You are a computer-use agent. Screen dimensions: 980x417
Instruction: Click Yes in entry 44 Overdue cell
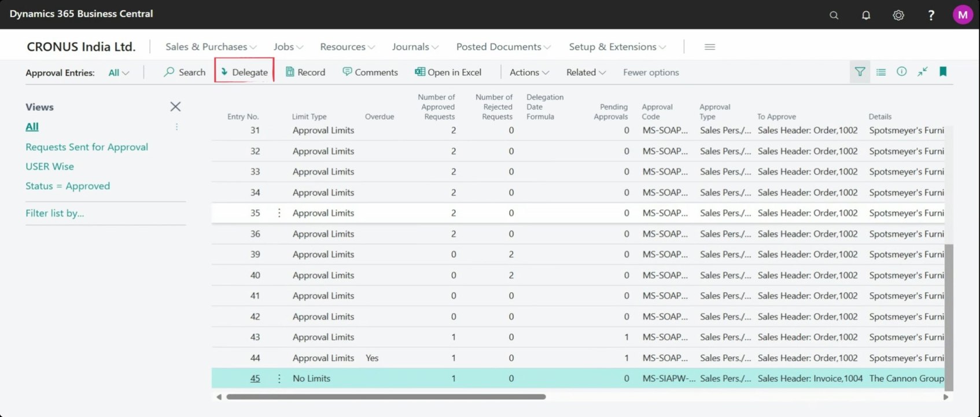372,358
